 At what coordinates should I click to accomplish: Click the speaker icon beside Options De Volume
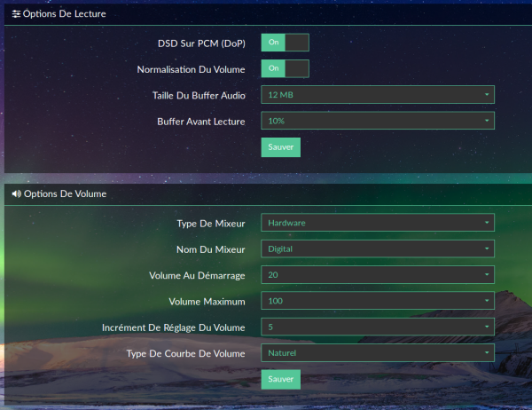coord(16,193)
